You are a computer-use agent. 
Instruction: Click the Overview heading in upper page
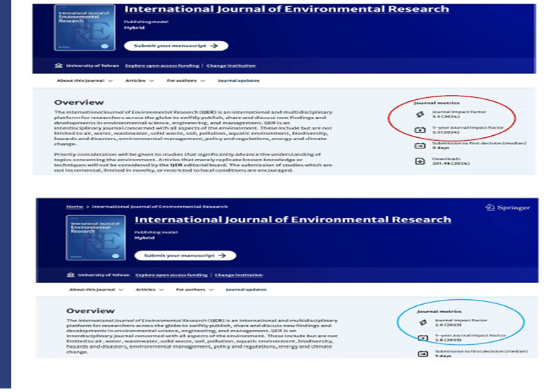pyautogui.click(x=79, y=103)
